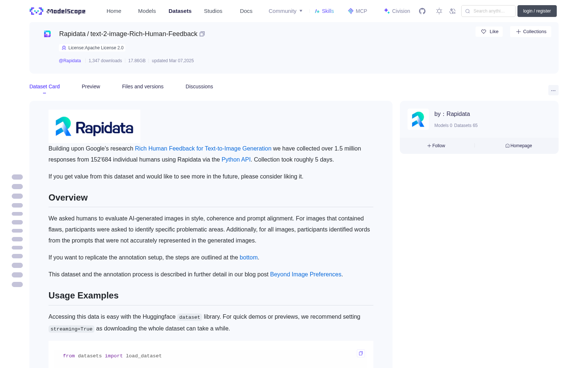The width and height of the screenshot is (588, 368).
Task: Follow the 'bottom' anchor link
Action: point(248,257)
